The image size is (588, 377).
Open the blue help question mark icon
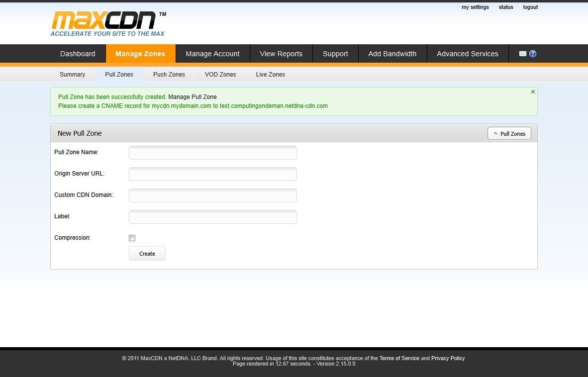[532, 54]
